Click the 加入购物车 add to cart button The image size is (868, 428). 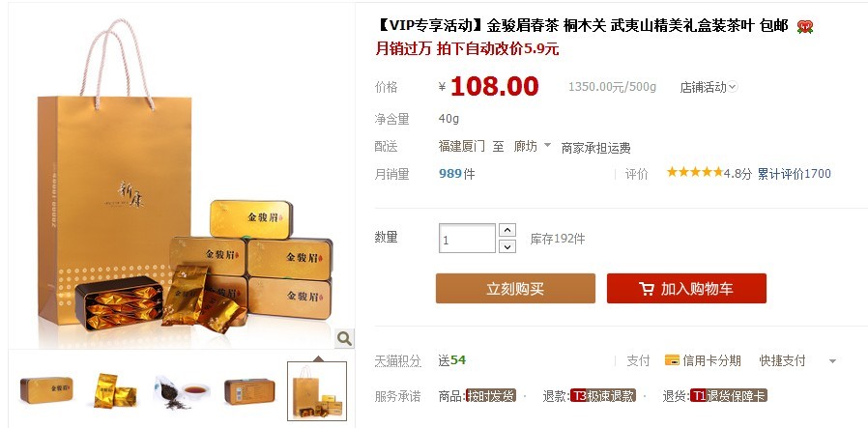686,288
